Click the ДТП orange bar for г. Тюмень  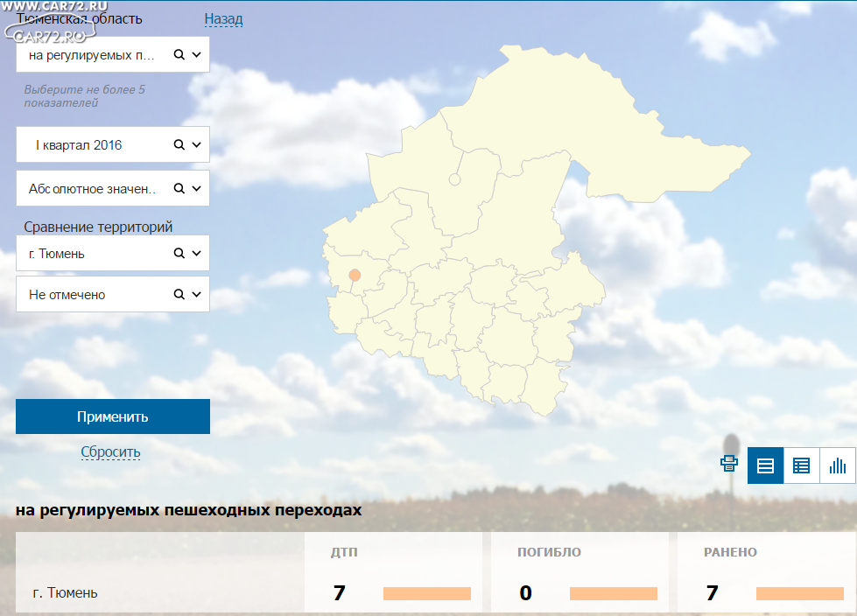pyautogui.click(x=427, y=593)
